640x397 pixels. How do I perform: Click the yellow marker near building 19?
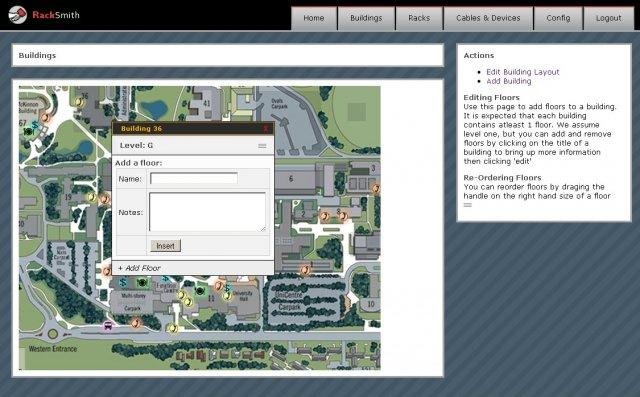(x=92, y=197)
